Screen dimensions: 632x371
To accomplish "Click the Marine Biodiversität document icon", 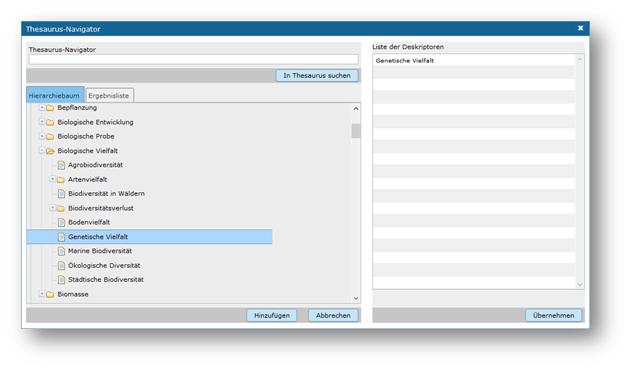I will [61, 251].
